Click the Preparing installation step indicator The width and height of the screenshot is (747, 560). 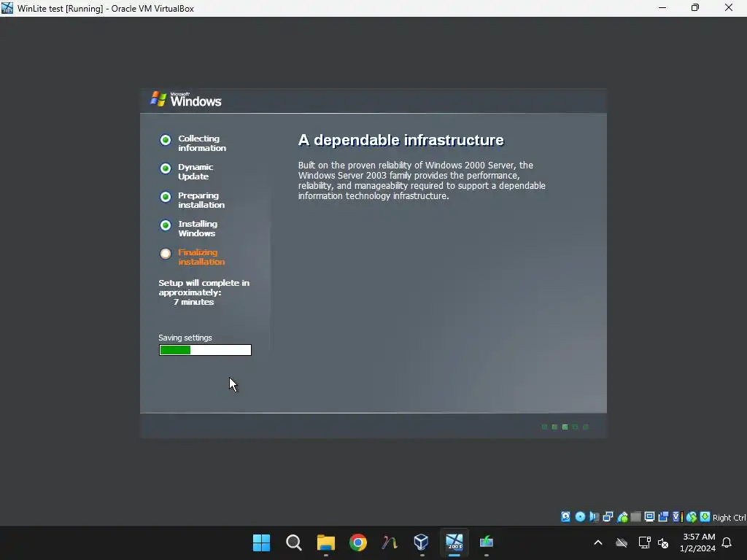tap(166, 197)
